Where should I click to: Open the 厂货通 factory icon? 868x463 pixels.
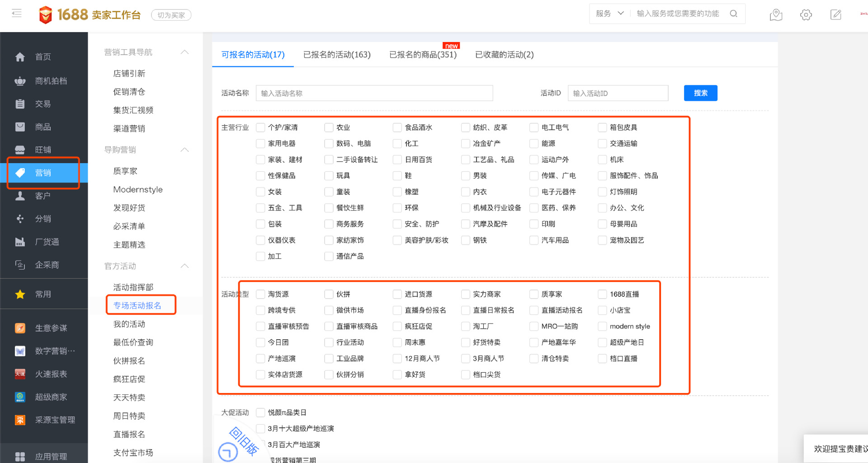point(20,242)
